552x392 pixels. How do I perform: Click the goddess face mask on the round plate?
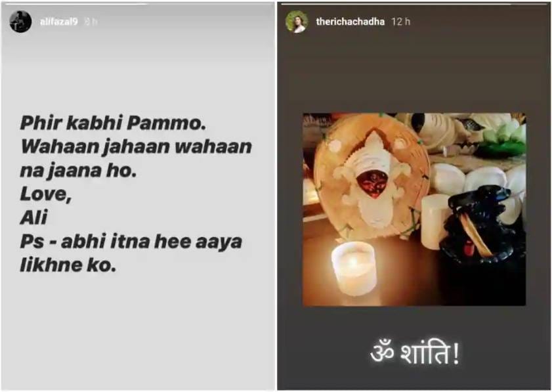click(372, 180)
